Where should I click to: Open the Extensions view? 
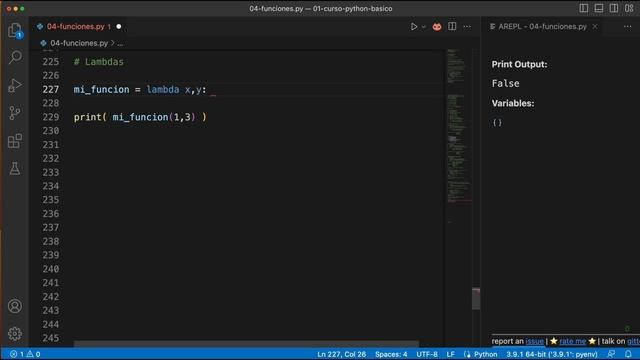[15, 141]
